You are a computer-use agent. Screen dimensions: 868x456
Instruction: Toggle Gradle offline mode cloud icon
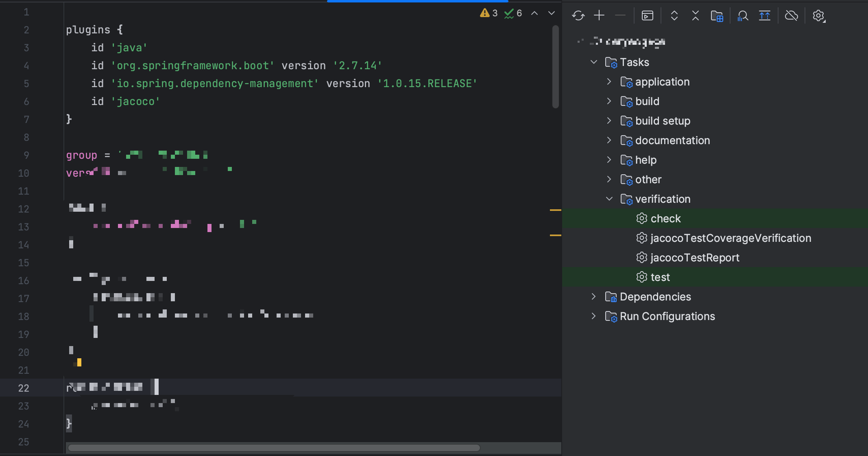791,15
